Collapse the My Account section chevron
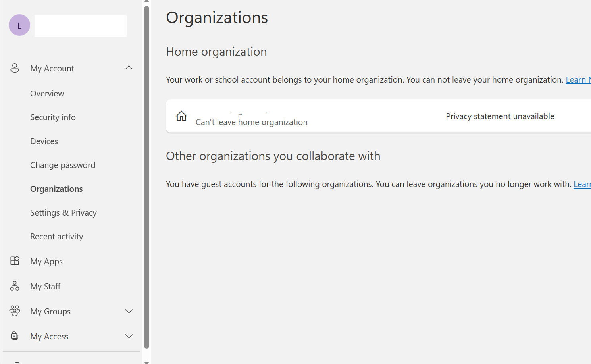 [129, 68]
